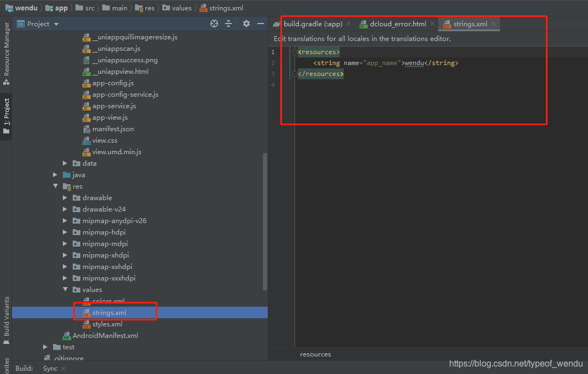Click main breadcrumb in navigation bar

(x=115, y=8)
